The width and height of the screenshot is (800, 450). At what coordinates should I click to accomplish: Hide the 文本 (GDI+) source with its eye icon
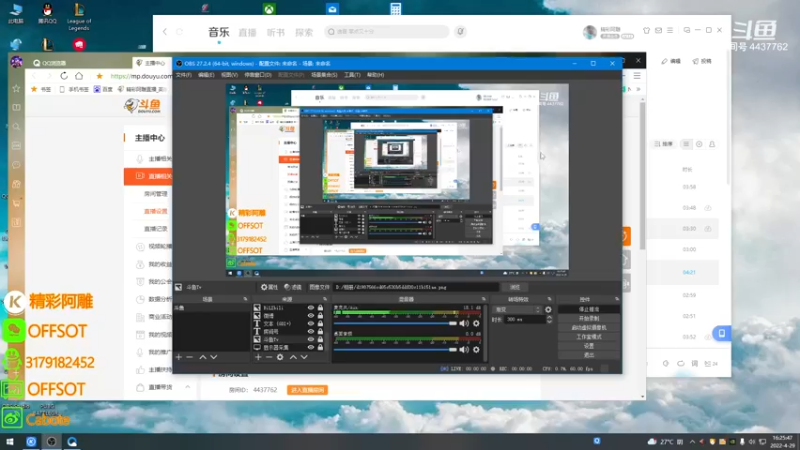coord(311,323)
